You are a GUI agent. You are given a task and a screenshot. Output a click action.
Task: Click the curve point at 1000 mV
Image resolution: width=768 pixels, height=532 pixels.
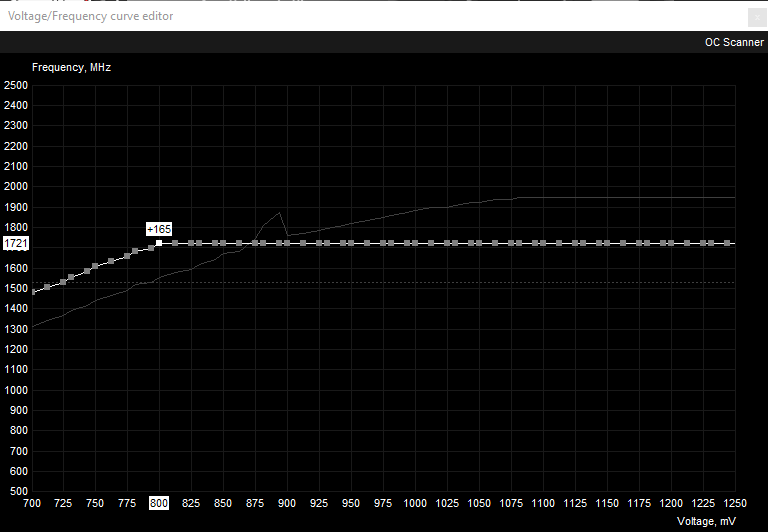[415, 243]
